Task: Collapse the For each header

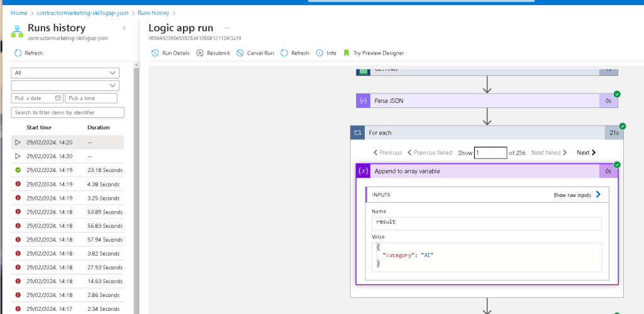Action: coord(487,133)
